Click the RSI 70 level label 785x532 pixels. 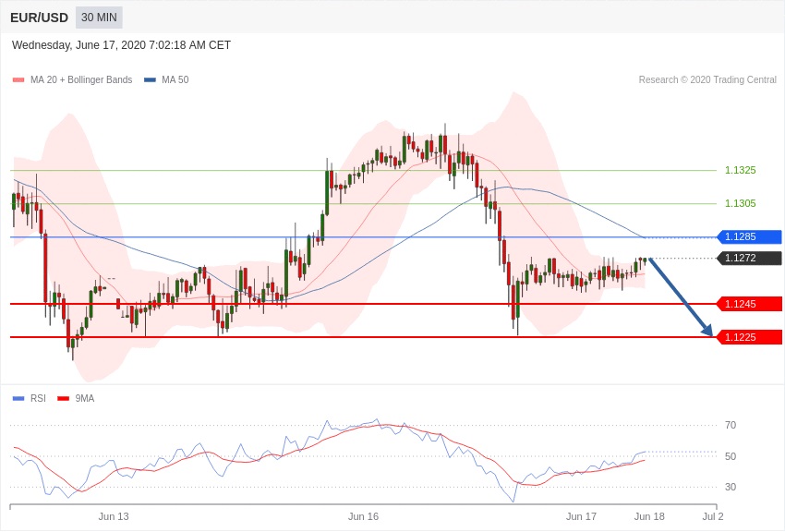tap(731, 425)
